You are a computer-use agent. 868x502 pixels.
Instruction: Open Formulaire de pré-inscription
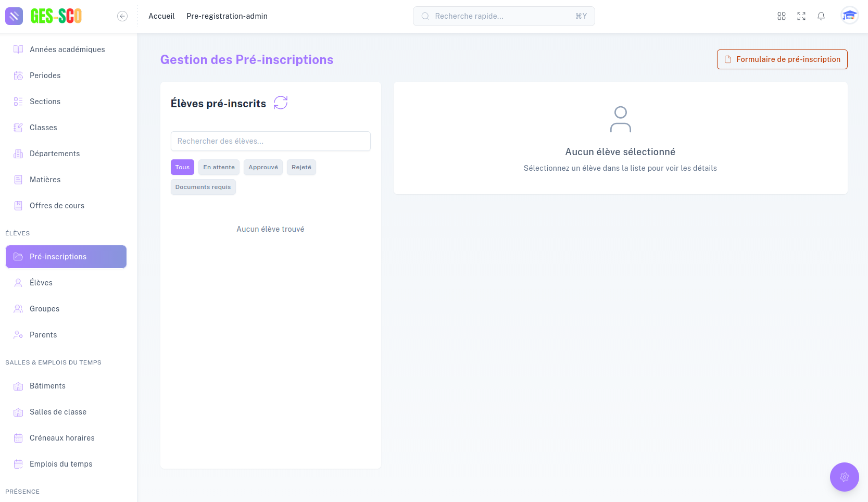[x=782, y=59]
